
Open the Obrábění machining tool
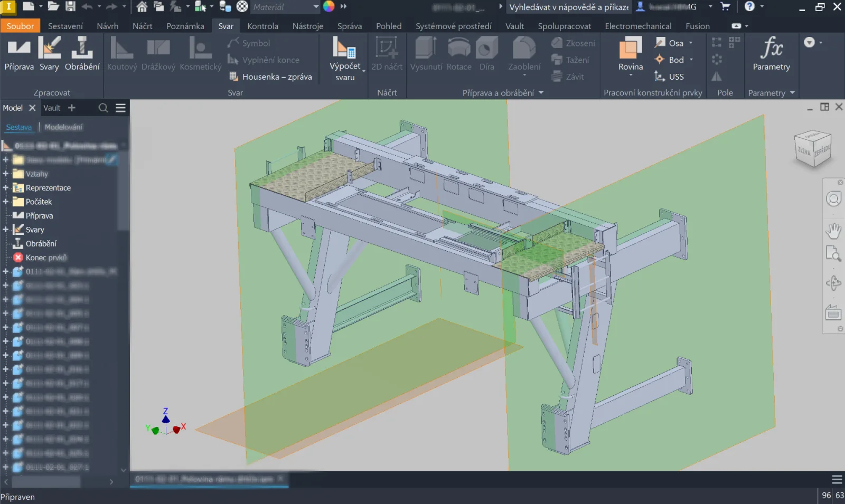(x=82, y=54)
